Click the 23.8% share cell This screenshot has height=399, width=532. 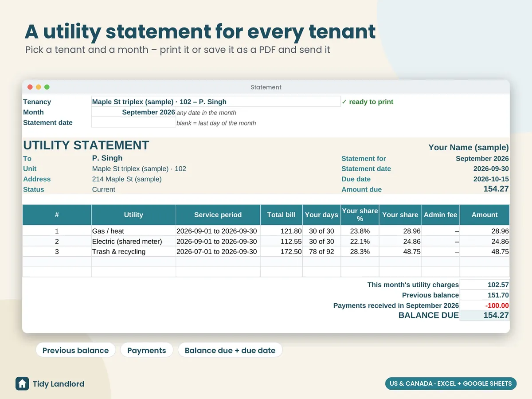pyautogui.click(x=360, y=231)
